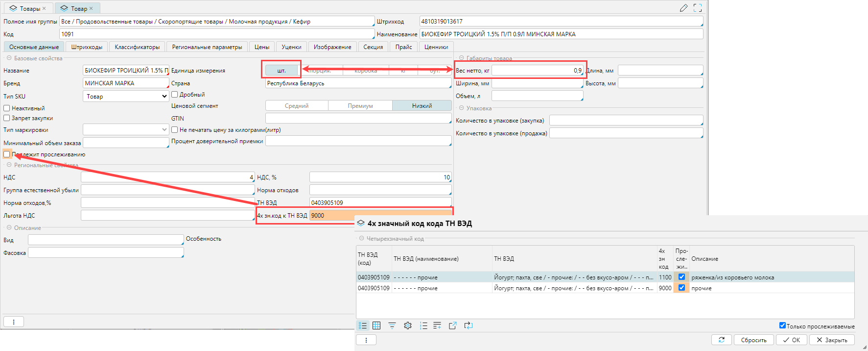Uncheck Только прослеживаемые
The image size is (868, 351).
[x=782, y=326]
